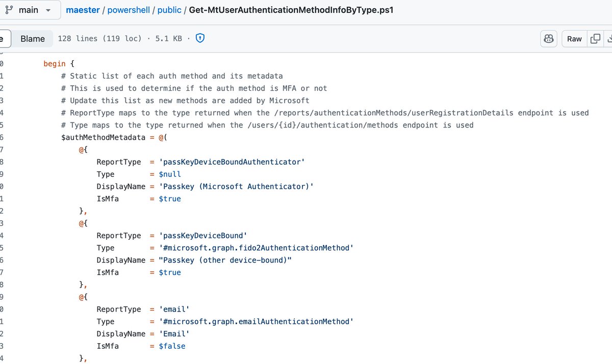Viewport: 612px width, 364px height.
Task: Select the '$authMethodMetadata = @(' line
Action: click(114, 137)
